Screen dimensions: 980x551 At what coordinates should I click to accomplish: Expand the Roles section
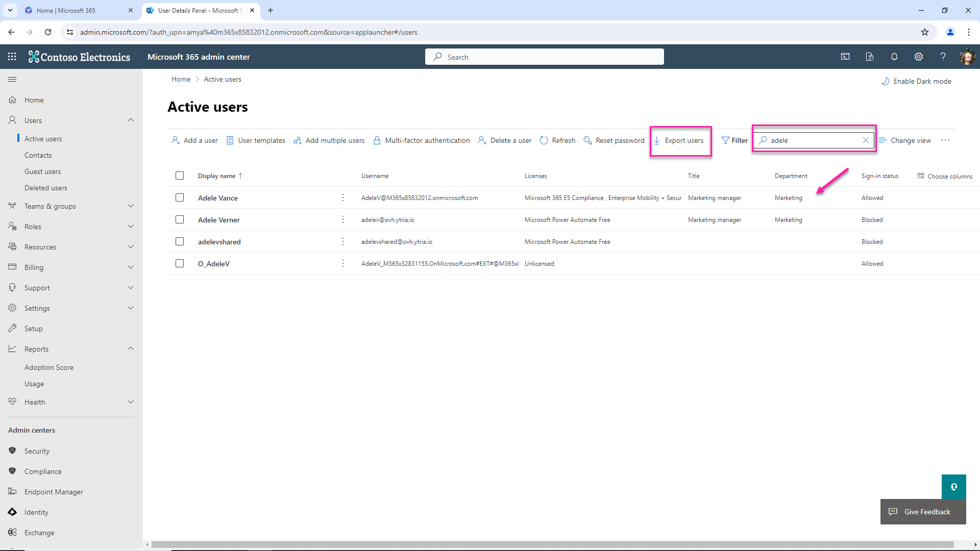click(131, 227)
